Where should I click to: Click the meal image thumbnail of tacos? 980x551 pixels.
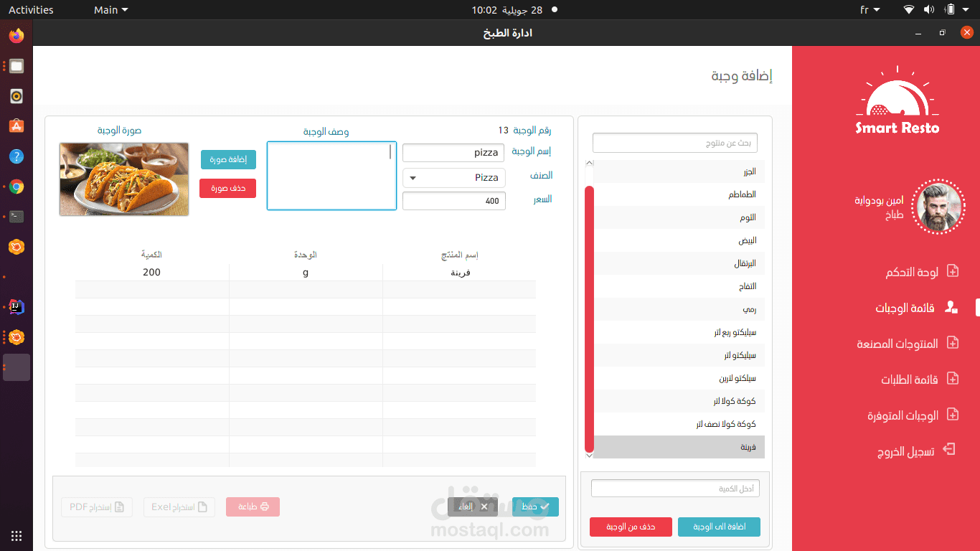124,179
